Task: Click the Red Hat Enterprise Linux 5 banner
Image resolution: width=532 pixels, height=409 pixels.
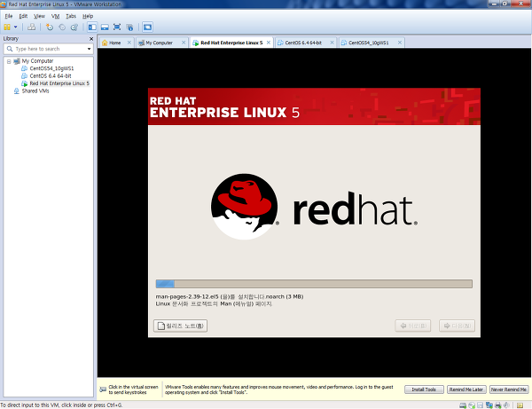Action: pyautogui.click(x=314, y=106)
